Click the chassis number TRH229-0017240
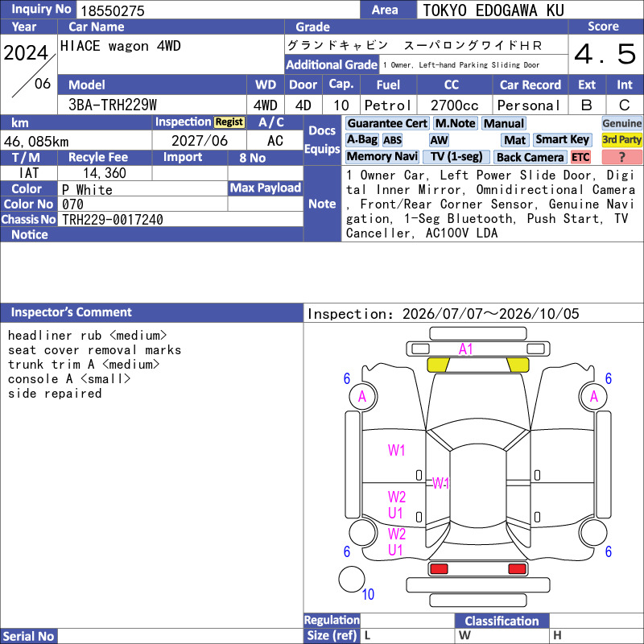The image size is (644, 644). pos(113,220)
